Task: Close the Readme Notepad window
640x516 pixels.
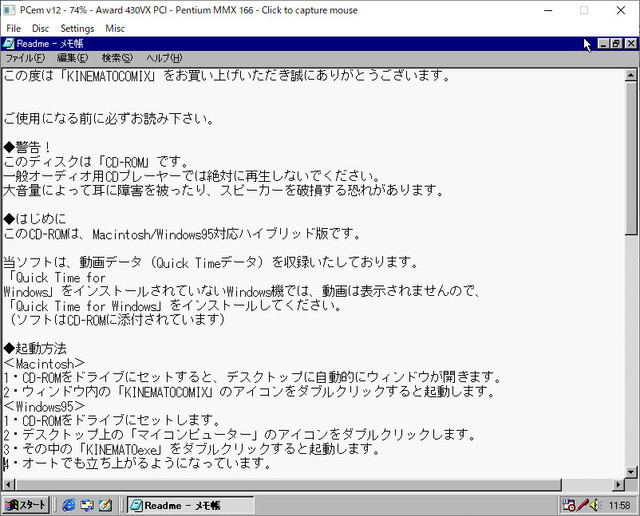Action: pos(631,43)
